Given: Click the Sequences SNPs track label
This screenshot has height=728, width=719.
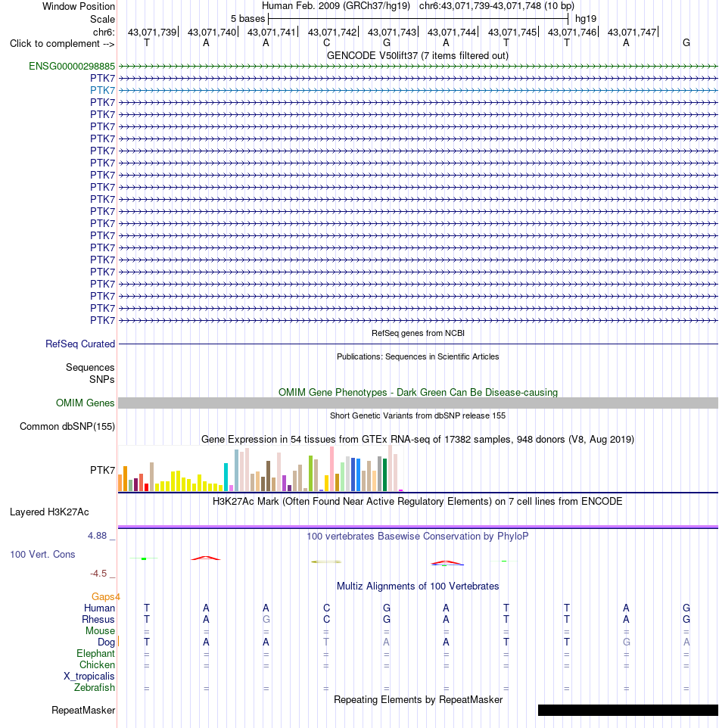Looking at the screenshot, I should coord(90,373).
